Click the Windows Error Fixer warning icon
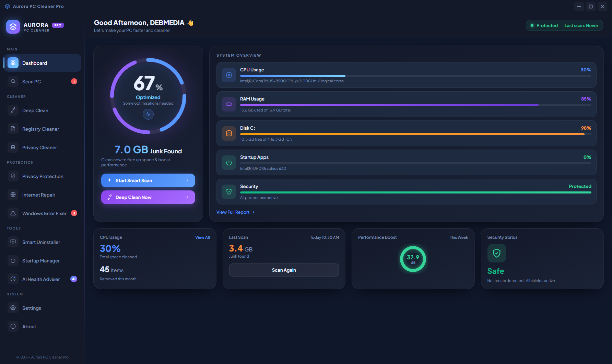The image size is (612, 364). (13, 213)
